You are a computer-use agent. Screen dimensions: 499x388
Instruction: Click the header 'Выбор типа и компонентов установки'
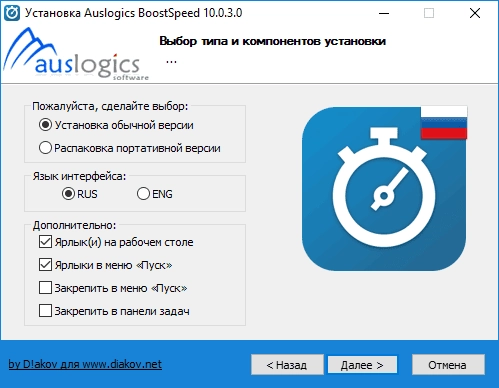(x=273, y=41)
